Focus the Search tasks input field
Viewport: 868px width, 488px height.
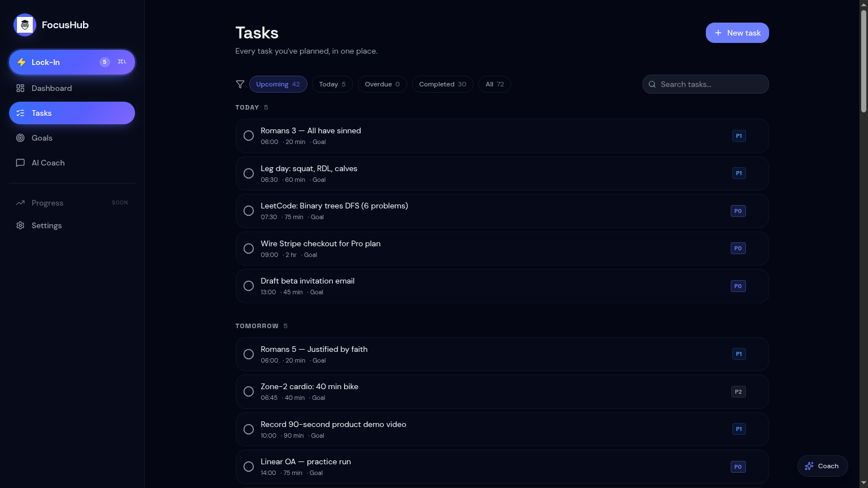pyautogui.click(x=705, y=84)
